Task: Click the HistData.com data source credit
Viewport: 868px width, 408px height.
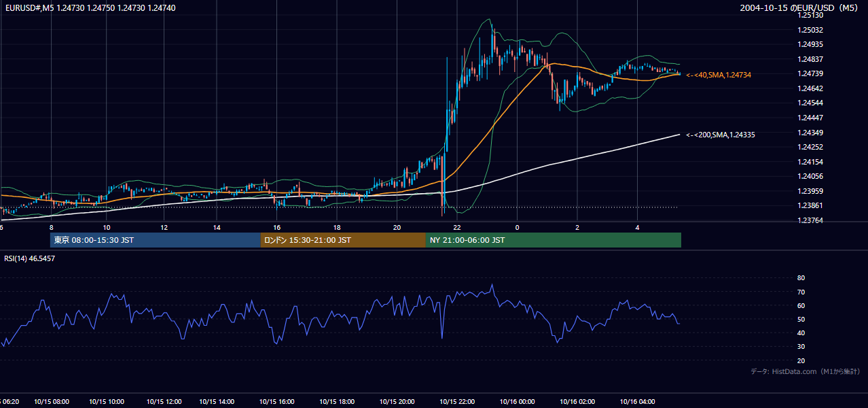Action: coord(806,371)
